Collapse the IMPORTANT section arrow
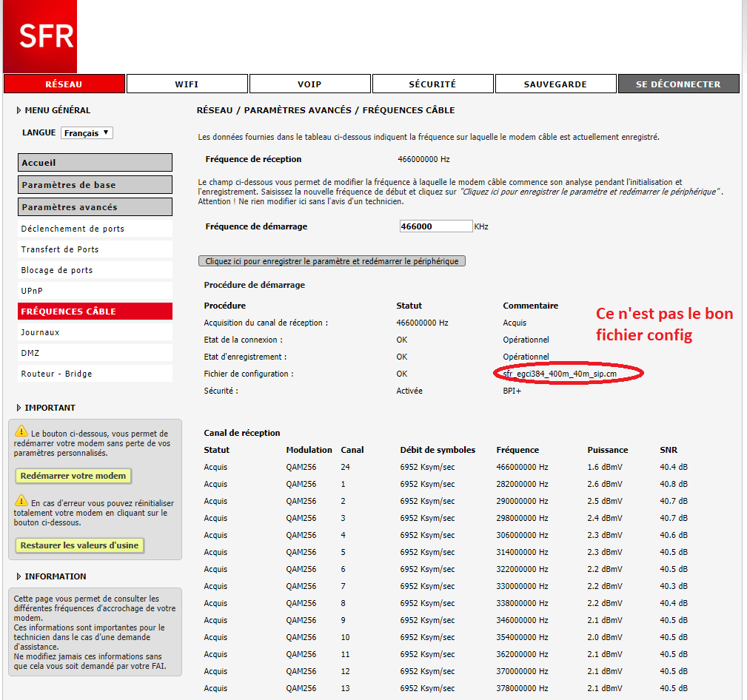 click(19, 408)
